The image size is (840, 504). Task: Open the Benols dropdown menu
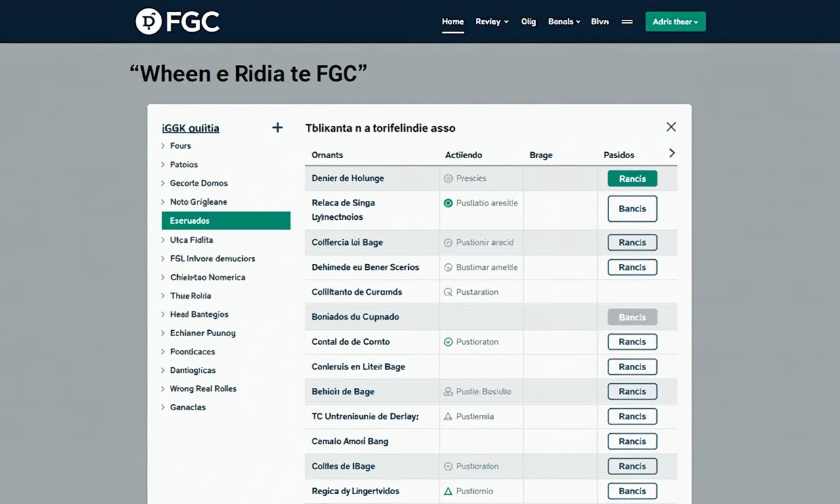click(563, 22)
